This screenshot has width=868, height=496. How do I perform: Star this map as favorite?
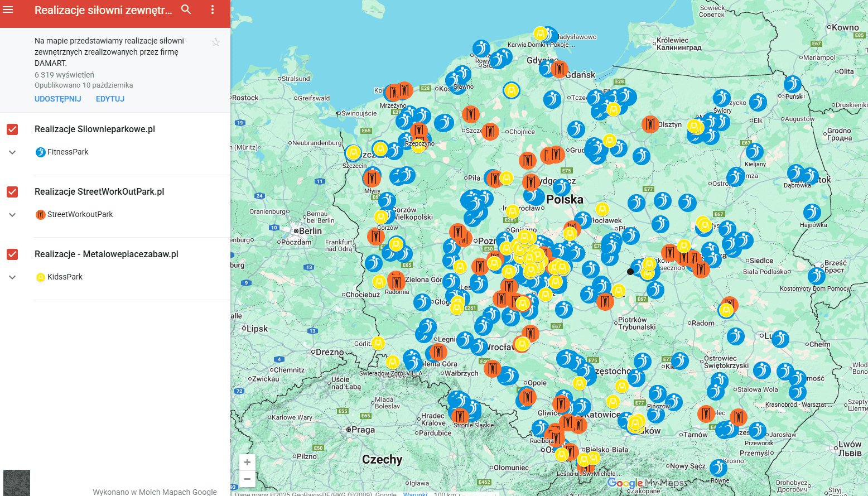(216, 42)
